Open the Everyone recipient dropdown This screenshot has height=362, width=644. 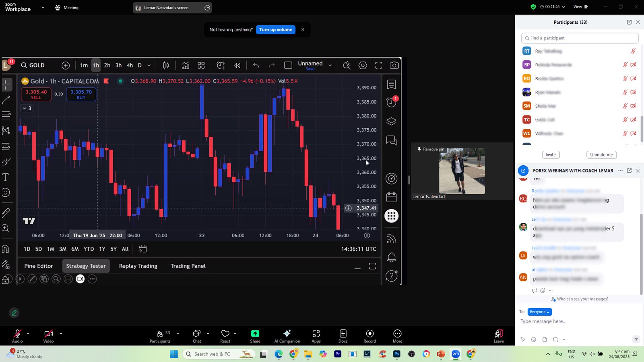coord(539,312)
